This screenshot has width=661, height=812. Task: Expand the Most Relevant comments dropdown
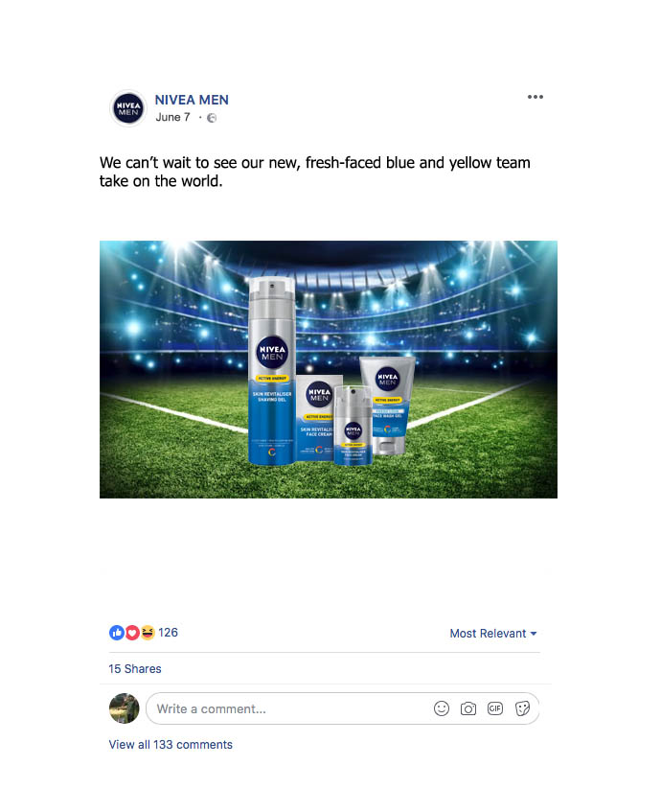(x=493, y=634)
